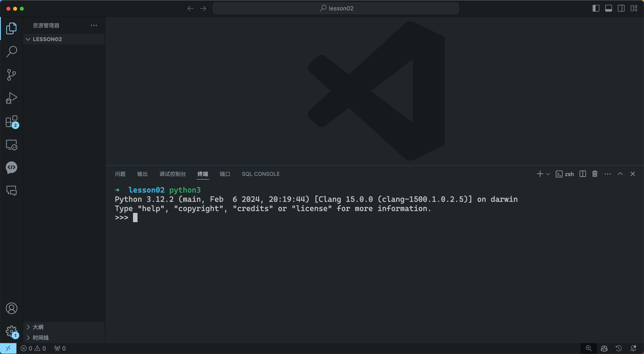Go forward with the right arrow
Screen dimensions: 644x354
point(203,9)
